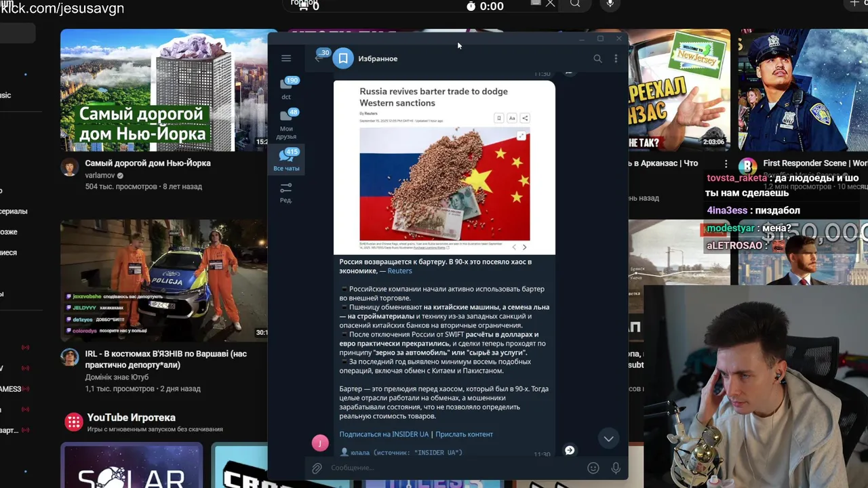The height and width of the screenshot is (488, 868).
Task: Open the emoji picker smiley icon
Action: pyautogui.click(x=593, y=468)
